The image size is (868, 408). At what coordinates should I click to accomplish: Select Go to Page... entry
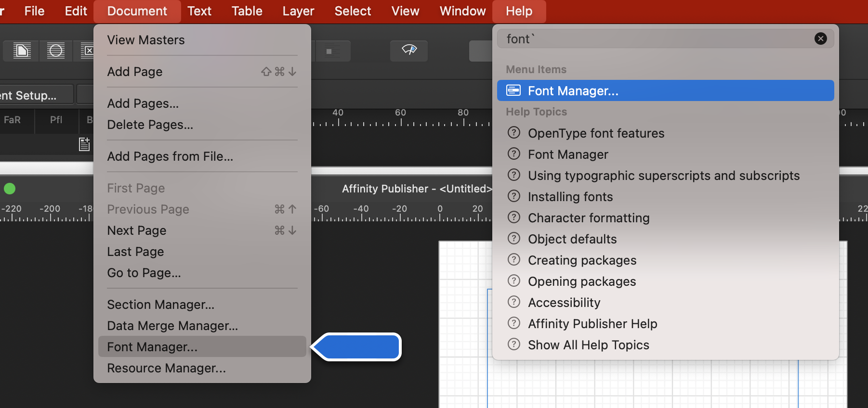tap(202, 273)
